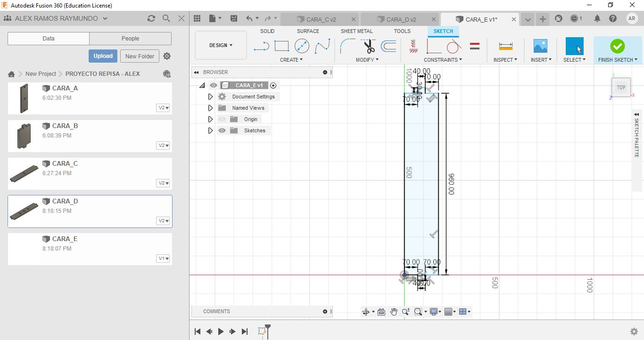Open data panel settings gear
Screen dimensions: 644x340
point(167,56)
